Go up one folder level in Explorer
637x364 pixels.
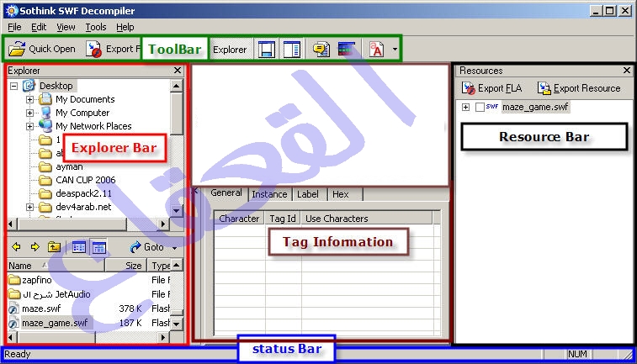[54, 247]
